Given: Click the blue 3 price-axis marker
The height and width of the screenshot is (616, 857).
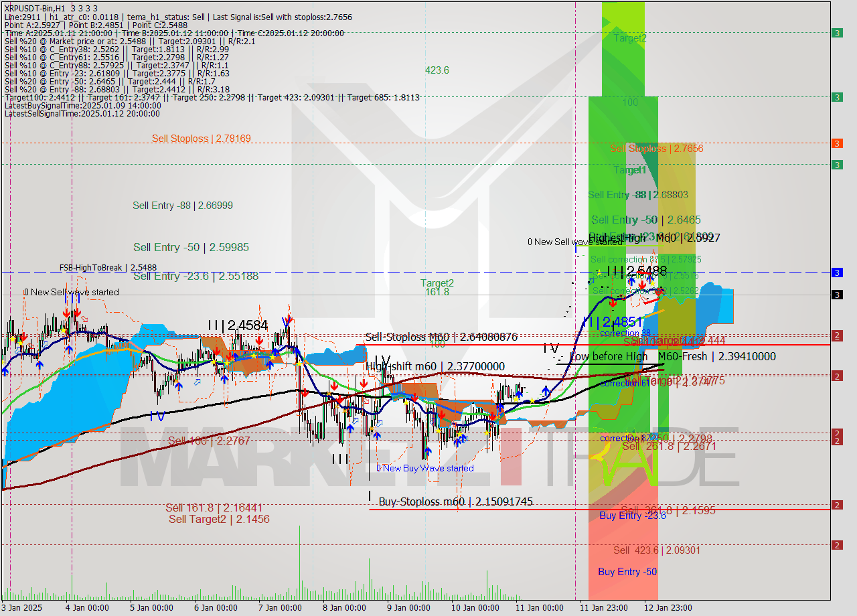Looking at the screenshot, I should point(837,273).
